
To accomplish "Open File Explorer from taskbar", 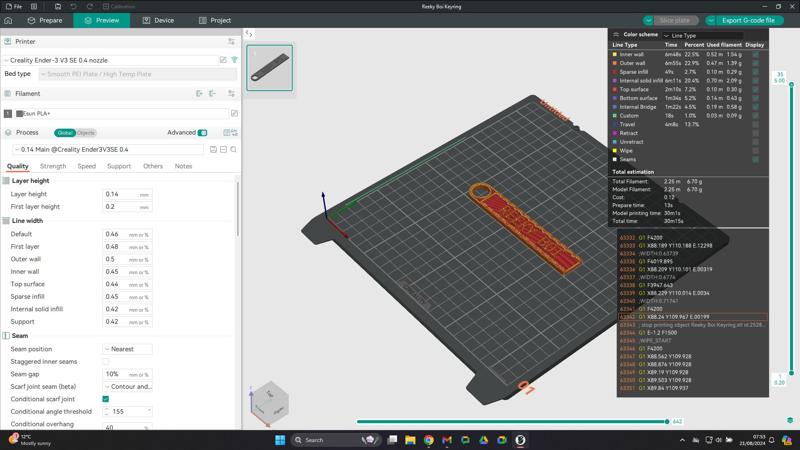I will [410, 440].
